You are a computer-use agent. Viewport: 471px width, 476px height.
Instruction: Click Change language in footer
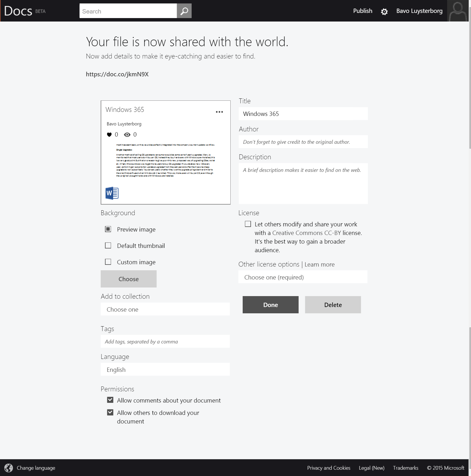tap(36, 468)
